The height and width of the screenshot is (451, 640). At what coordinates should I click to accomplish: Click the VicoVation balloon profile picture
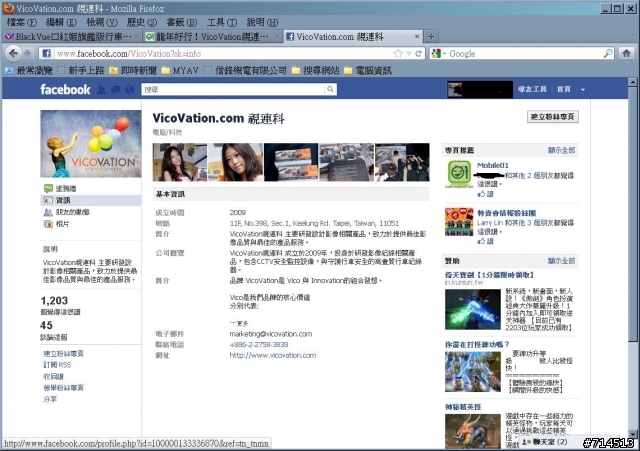click(x=91, y=144)
